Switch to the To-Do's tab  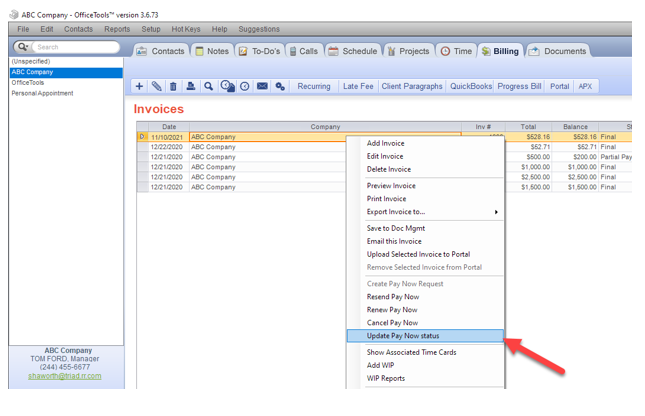pyautogui.click(x=260, y=51)
